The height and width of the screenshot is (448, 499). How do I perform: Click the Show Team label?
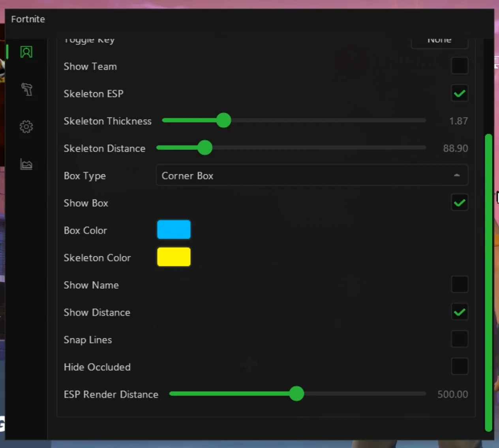pos(90,66)
